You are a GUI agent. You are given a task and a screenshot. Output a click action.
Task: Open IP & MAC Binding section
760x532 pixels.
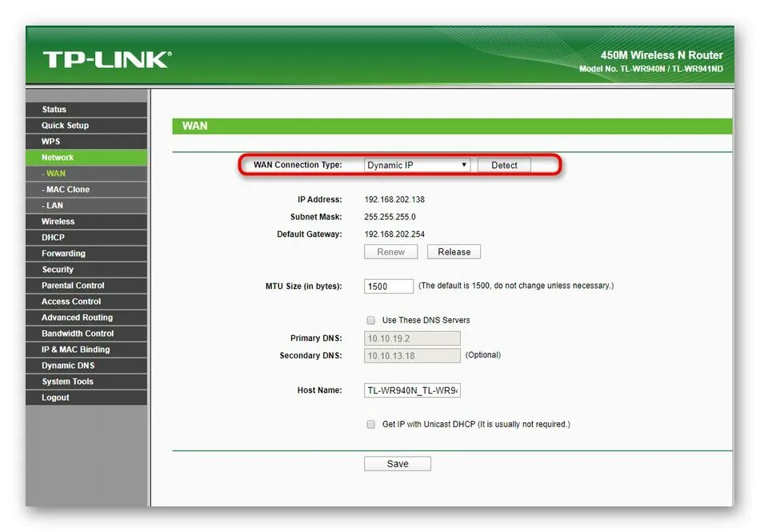point(86,350)
